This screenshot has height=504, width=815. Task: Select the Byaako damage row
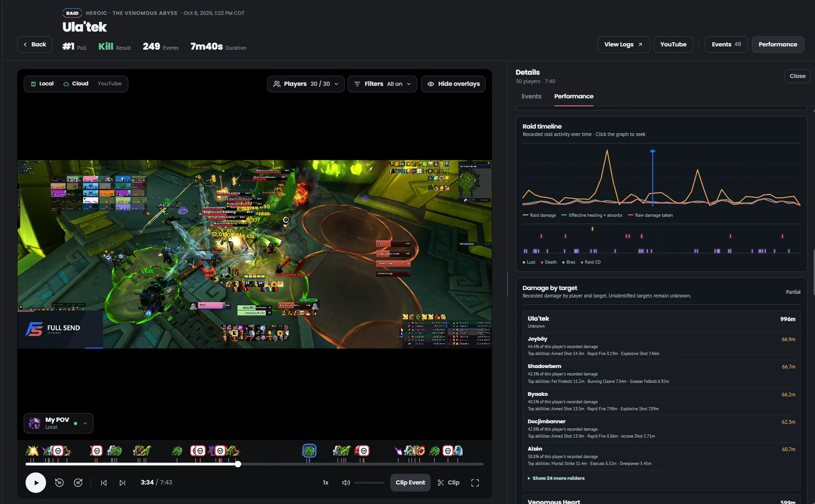(x=661, y=401)
